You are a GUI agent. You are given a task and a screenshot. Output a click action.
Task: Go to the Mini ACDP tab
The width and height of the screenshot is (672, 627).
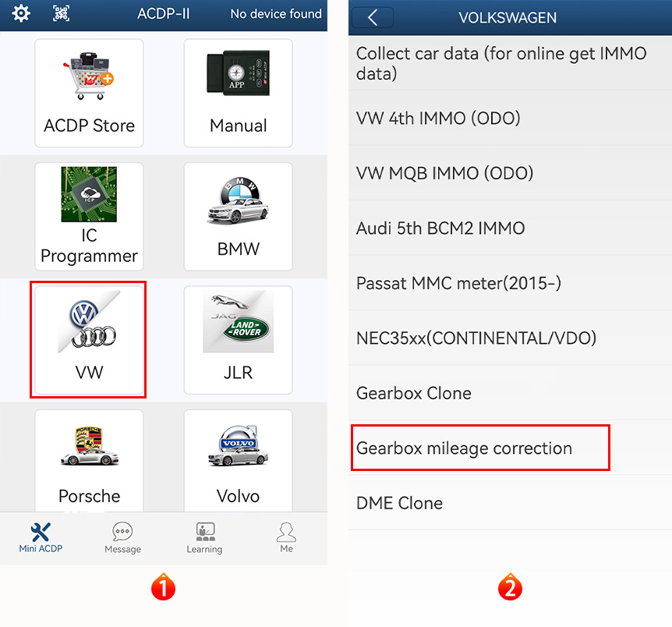pos(41,538)
